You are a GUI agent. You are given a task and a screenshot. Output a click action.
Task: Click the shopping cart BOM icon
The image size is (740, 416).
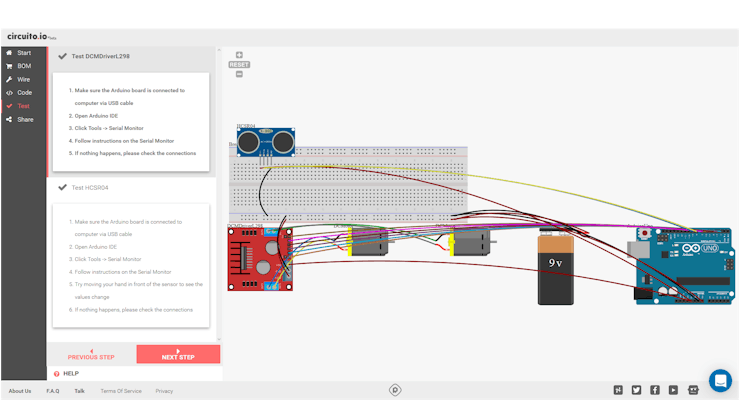point(9,66)
